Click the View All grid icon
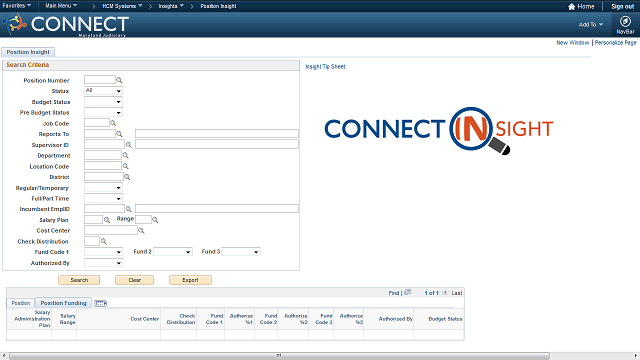640x360 pixels. [407, 292]
